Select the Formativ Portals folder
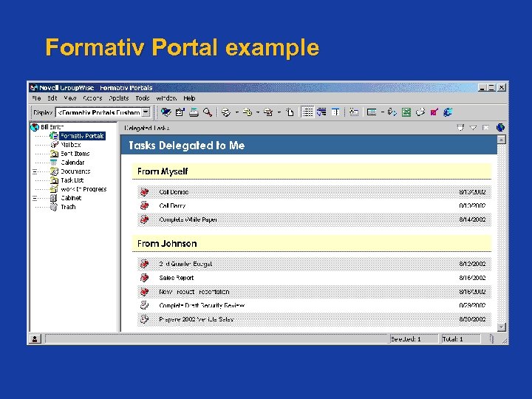The width and height of the screenshot is (532, 399). click(82, 136)
